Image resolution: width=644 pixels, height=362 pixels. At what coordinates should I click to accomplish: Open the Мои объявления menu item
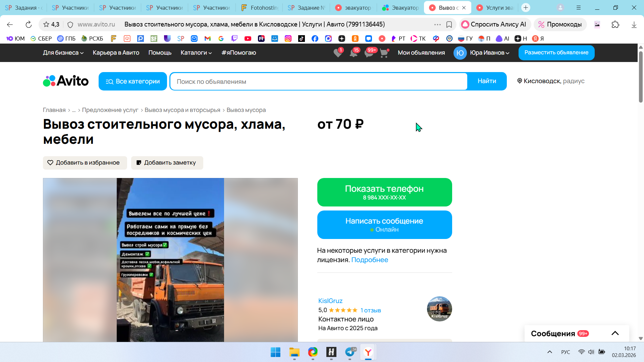421,53
